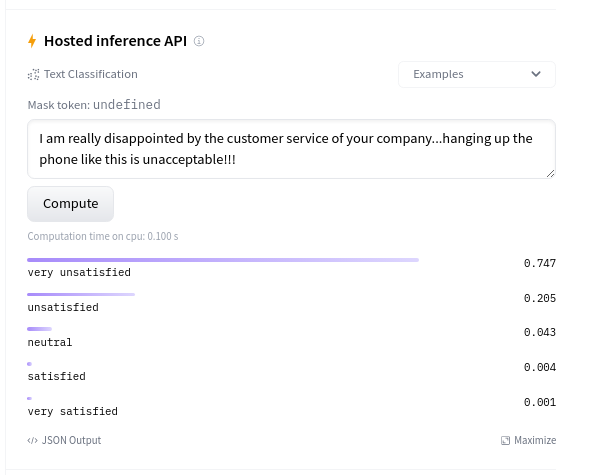
Task: Click the Compute button
Action: [70, 204]
